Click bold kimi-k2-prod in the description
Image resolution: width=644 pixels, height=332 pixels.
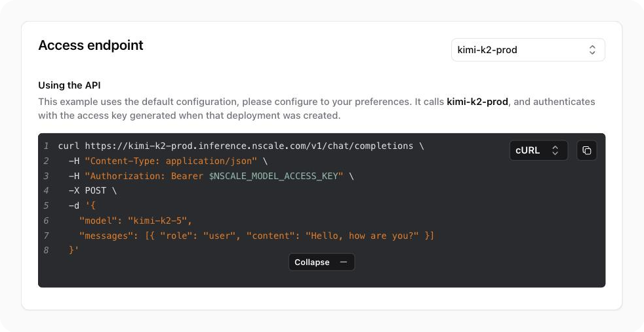[x=477, y=102]
